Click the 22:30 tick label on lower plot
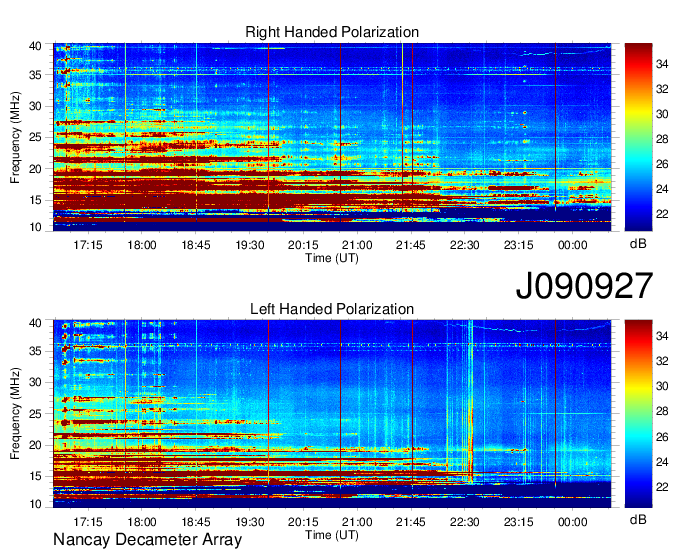The height and width of the screenshot is (552, 680). coord(464,522)
